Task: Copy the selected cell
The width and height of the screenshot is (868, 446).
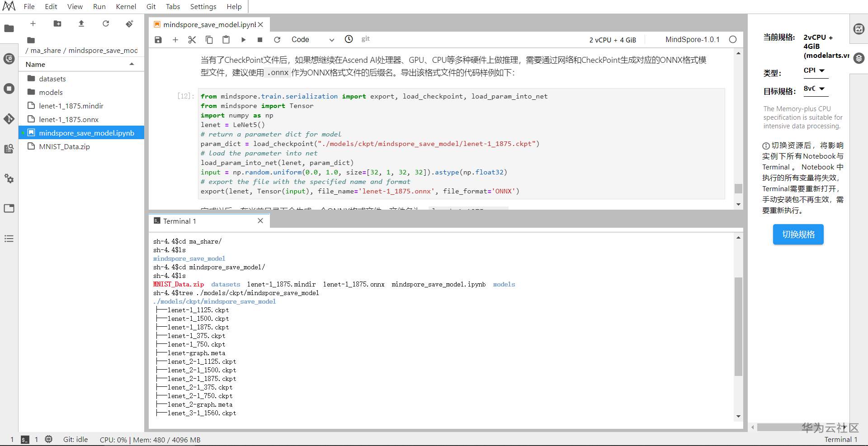Action: (x=209, y=40)
